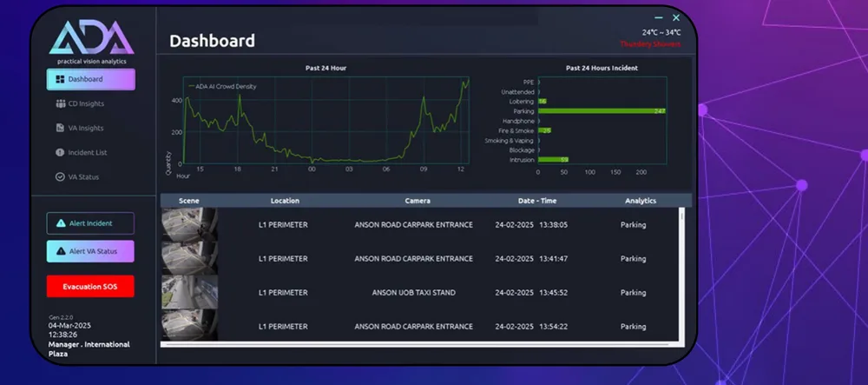
Task: Open the 13:38:05 incident scene thumbnail
Action: click(x=189, y=224)
